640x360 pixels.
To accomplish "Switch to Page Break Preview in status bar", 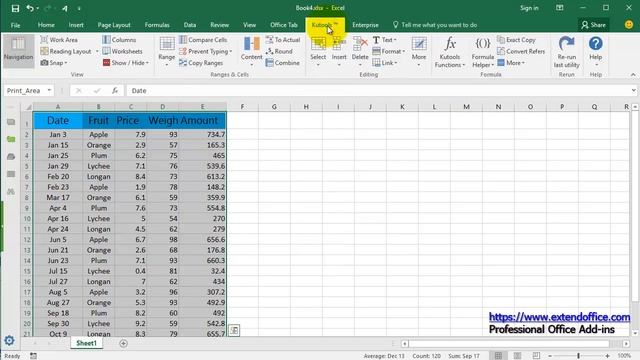I will click(x=536, y=356).
